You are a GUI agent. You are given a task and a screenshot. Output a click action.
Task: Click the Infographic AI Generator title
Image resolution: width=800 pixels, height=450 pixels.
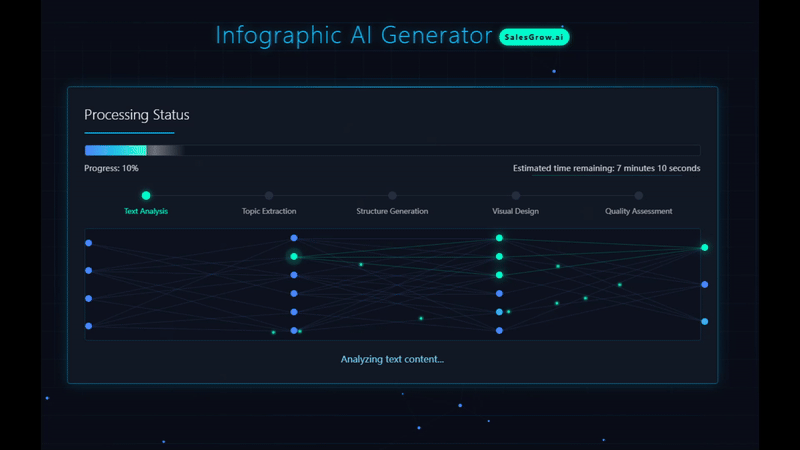click(x=354, y=35)
